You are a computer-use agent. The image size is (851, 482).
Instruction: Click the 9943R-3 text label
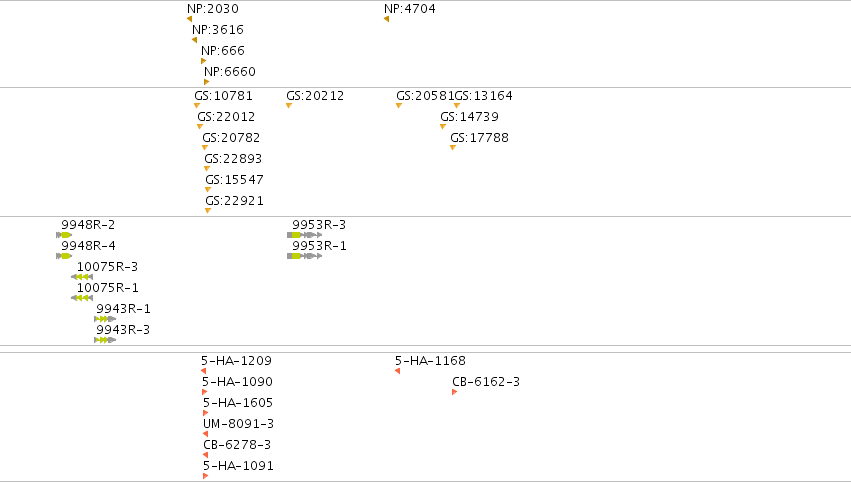click(x=123, y=330)
